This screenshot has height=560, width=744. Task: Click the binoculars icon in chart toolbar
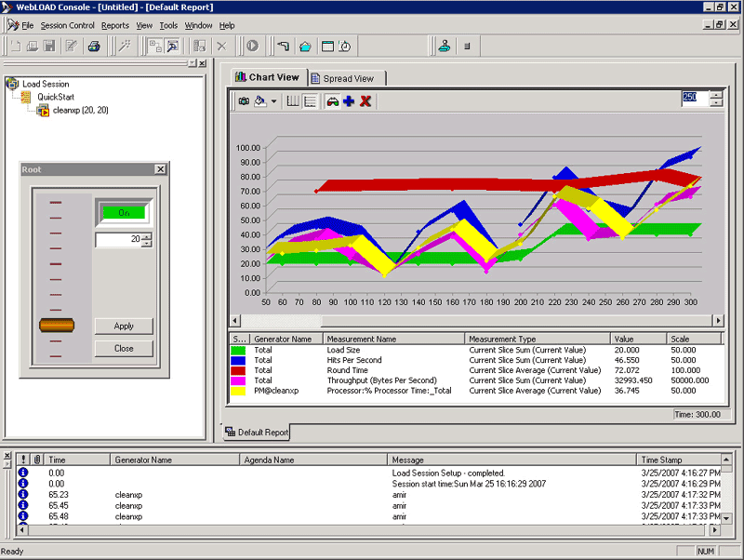pyautogui.click(x=332, y=101)
